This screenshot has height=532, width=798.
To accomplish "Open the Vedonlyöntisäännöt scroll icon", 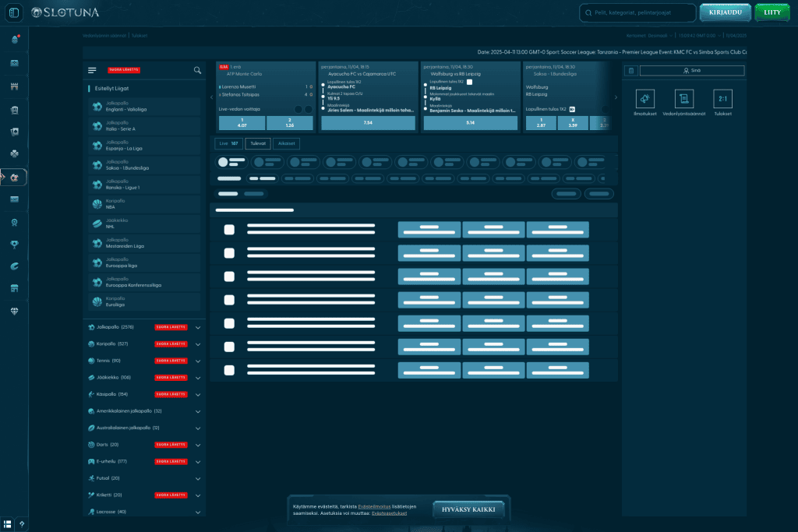I will pos(684,99).
